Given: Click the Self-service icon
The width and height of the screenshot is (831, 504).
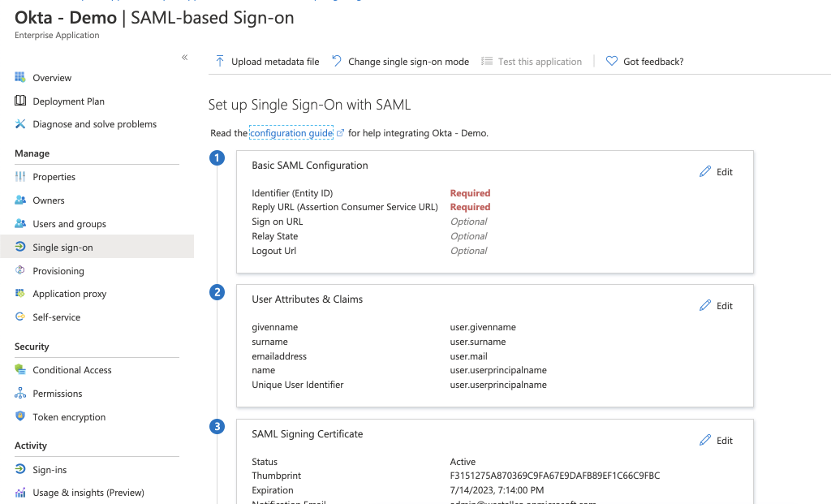Looking at the screenshot, I should pyautogui.click(x=20, y=317).
